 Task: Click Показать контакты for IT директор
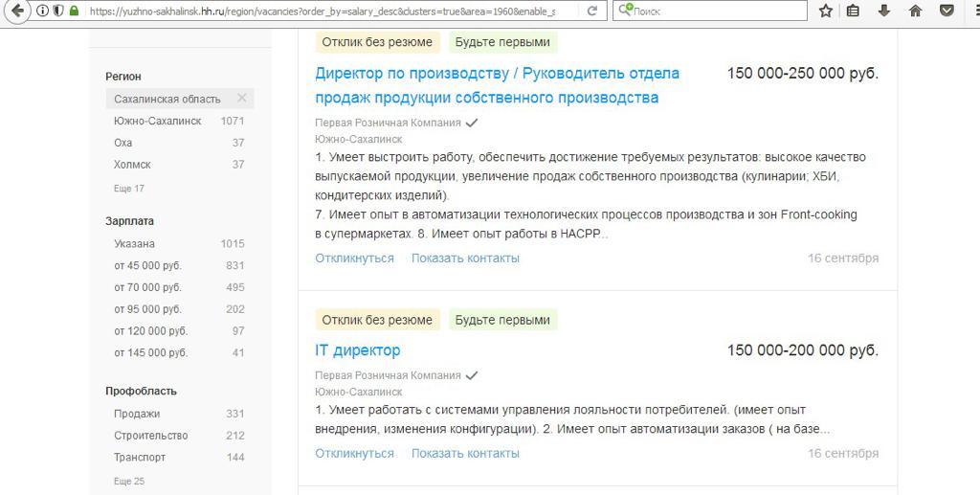point(465,453)
